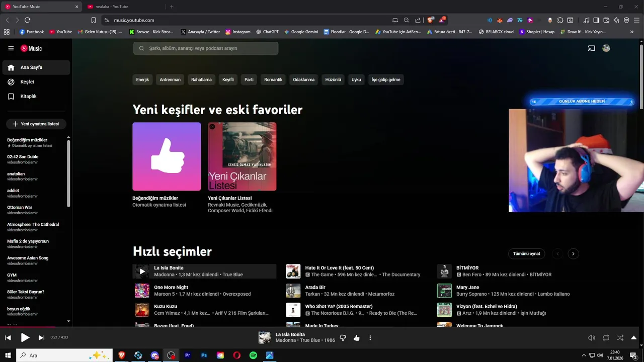
Task: Select İşe gidip gelme chip
Action: click(386, 79)
